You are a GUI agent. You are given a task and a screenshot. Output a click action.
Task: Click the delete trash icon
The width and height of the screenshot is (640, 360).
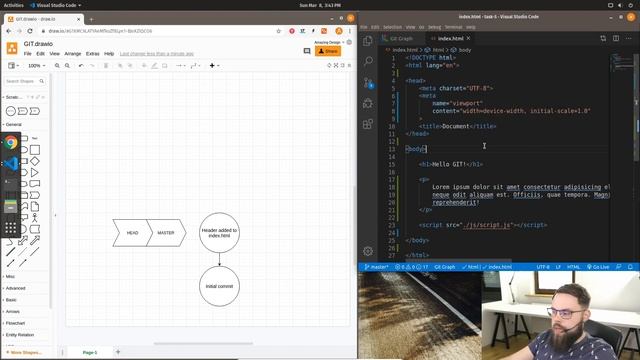pyautogui.click(x=106, y=66)
